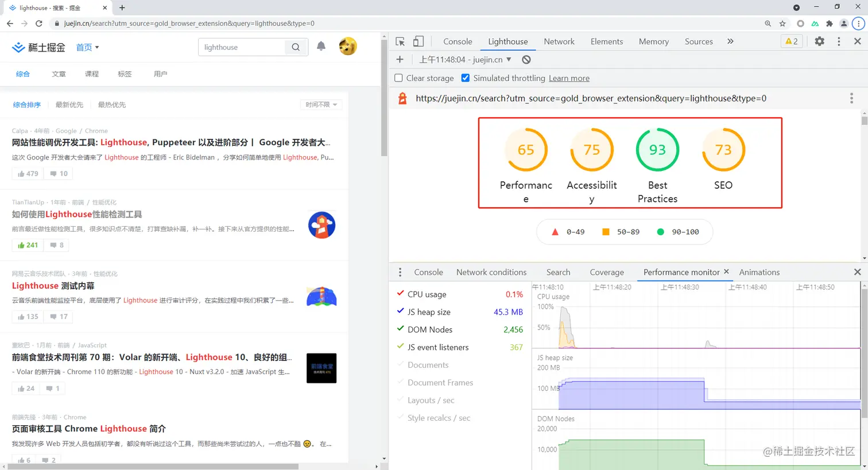Click the search magnifier button on juejin
Screen dimensions: 868x470
coord(296,47)
